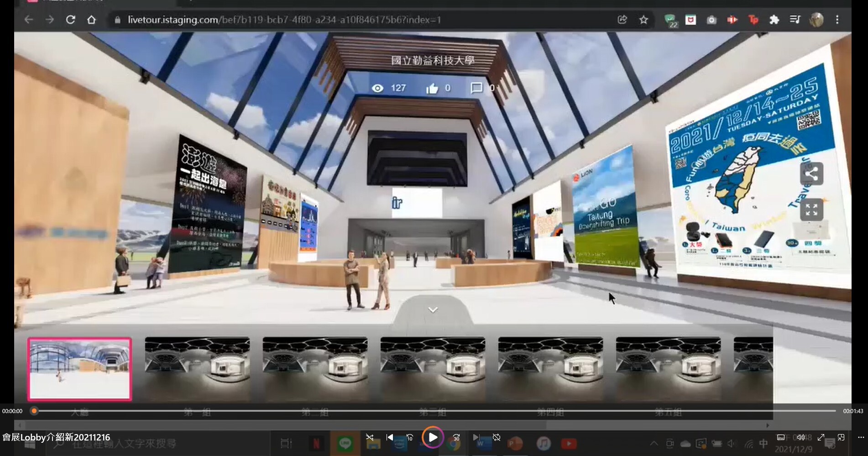Open the browser home page
868x456 pixels.
tap(92, 20)
